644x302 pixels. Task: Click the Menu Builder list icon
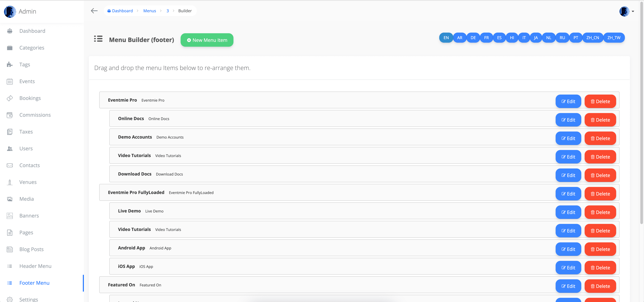pos(98,39)
